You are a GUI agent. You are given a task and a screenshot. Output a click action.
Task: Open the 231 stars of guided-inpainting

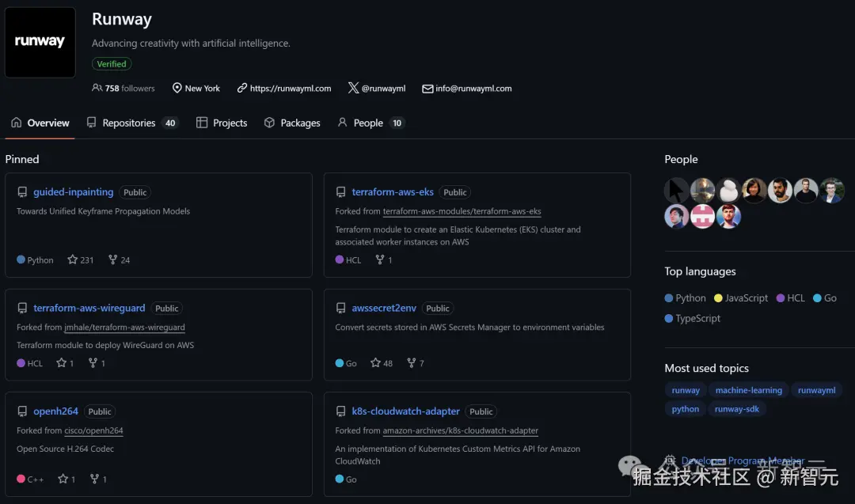click(81, 260)
